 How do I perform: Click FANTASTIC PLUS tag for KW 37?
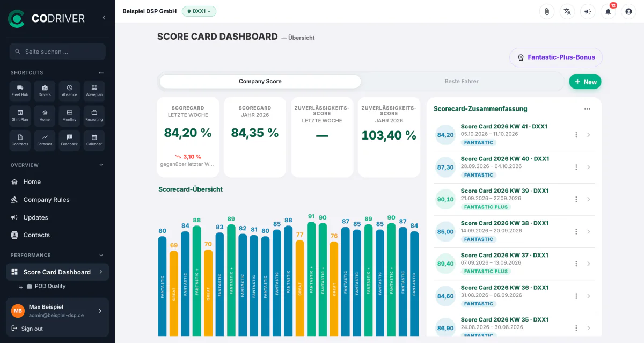(486, 271)
